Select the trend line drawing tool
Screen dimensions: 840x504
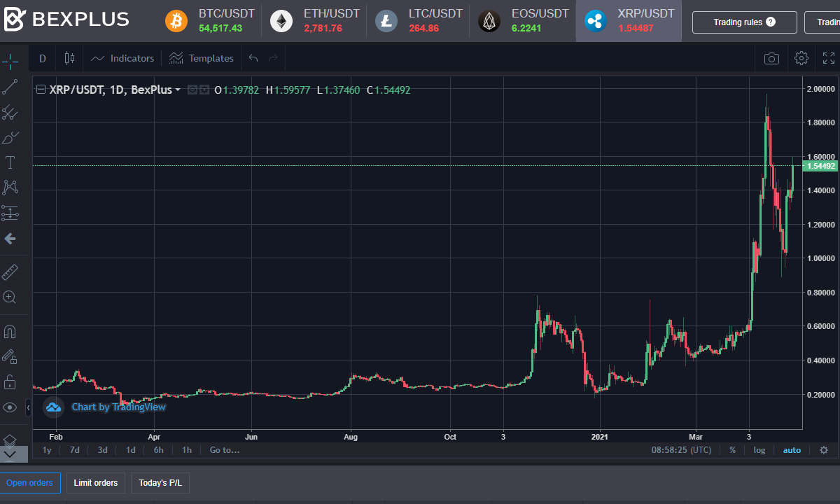[x=10, y=87]
